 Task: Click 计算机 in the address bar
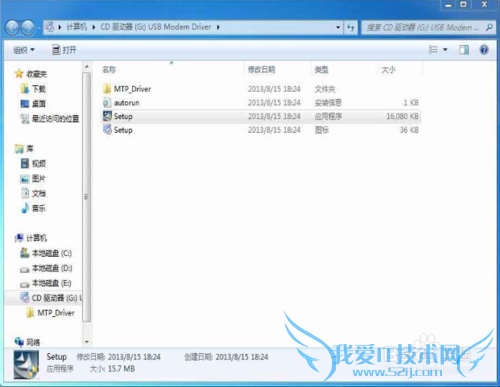point(77,27)
